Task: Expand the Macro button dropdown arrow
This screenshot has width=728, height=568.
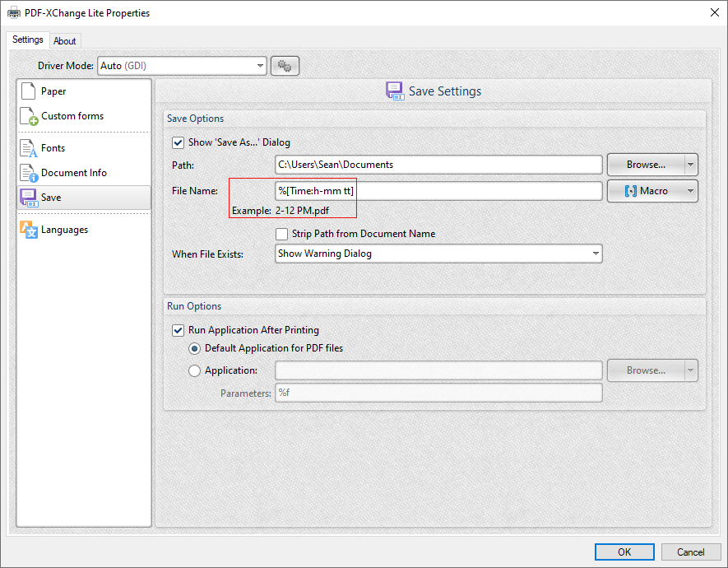Action: [x=692, y=190]
